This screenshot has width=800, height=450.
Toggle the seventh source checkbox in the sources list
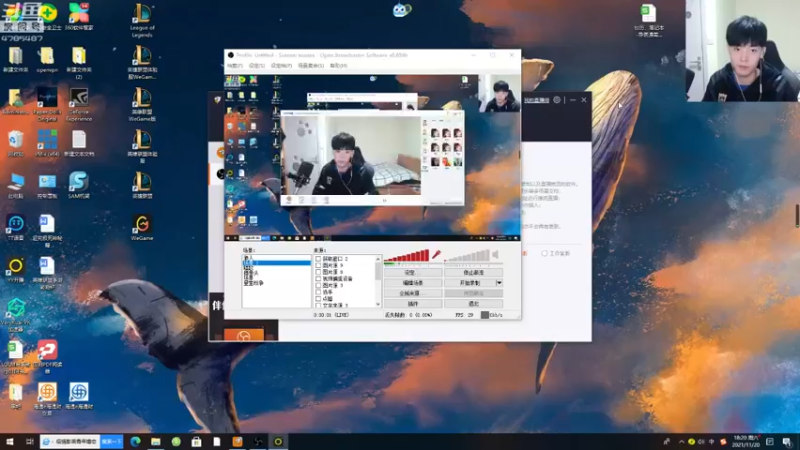[318, 298]
